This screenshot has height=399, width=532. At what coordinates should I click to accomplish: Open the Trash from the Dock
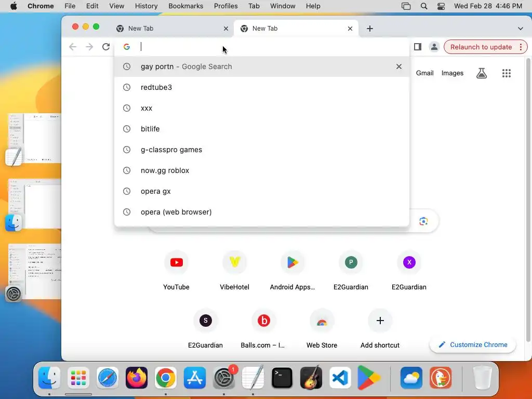[482, 378]
